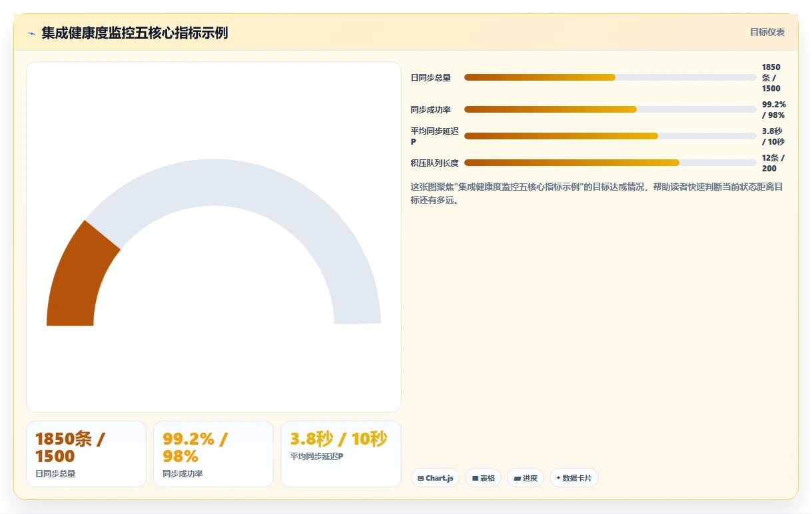The image size is (812, 514).
Task: Click the lightning icon beside the title
Action: (x=31, y=33)
